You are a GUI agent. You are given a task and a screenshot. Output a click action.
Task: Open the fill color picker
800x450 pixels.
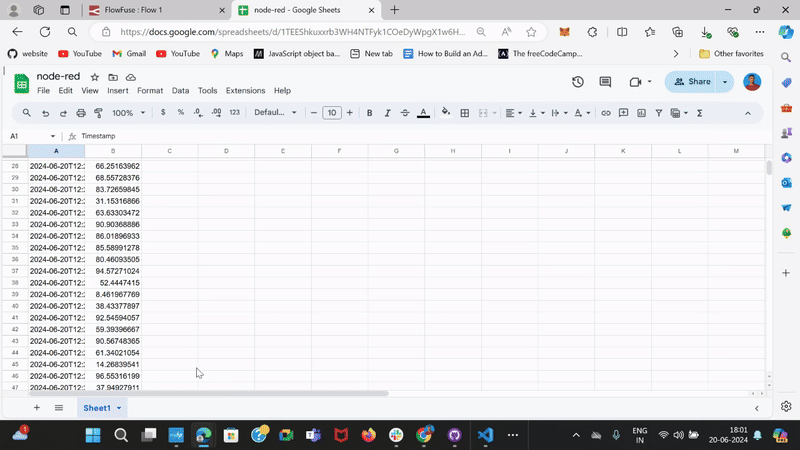(x=446, y=113)
